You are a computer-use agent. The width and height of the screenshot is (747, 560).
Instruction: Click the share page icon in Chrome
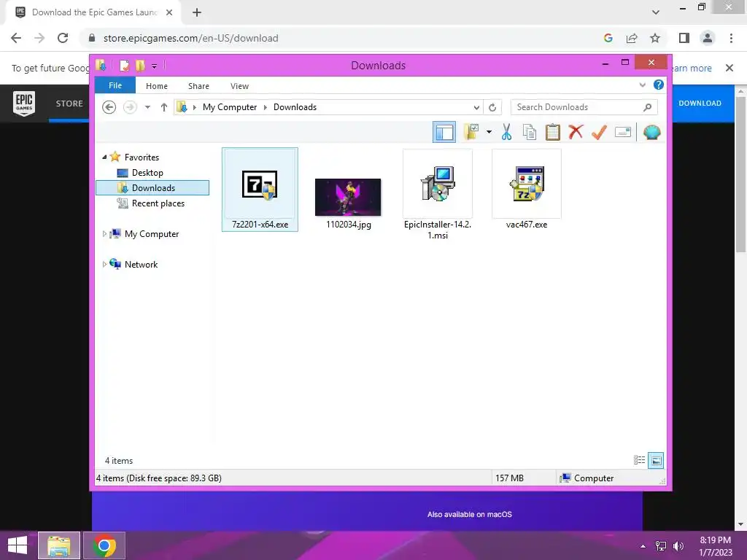632,38
